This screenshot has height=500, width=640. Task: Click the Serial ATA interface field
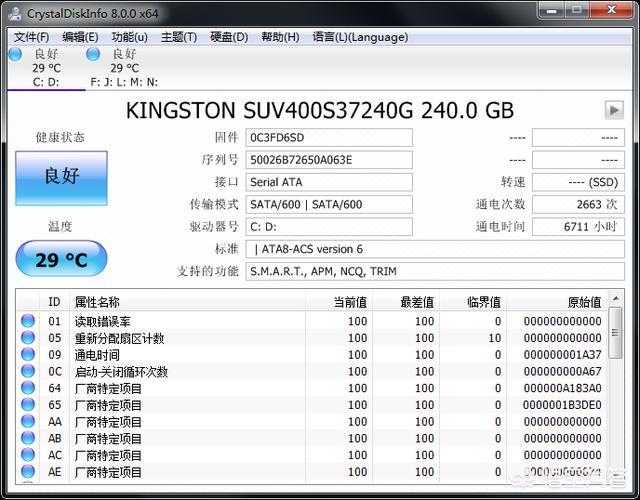pyautogui.click(x=329, y=182)
